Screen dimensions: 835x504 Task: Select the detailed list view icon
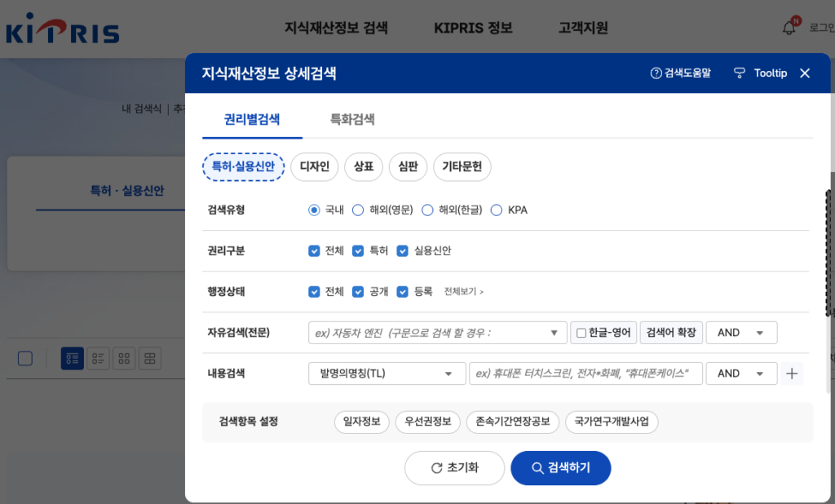73,359
